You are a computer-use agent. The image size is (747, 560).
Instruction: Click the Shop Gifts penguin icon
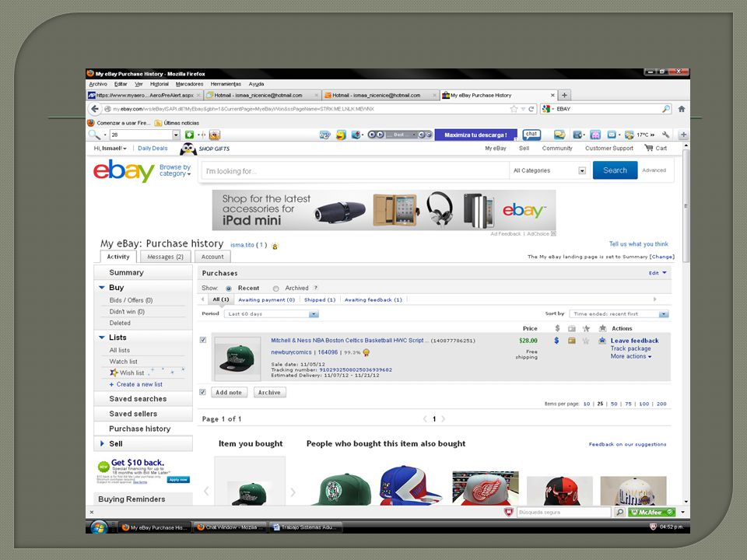pos(188,149)
